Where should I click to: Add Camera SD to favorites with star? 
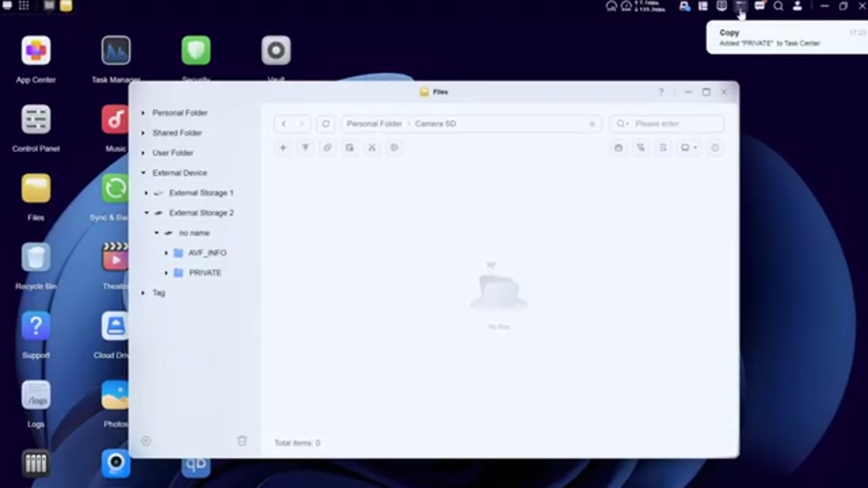tap(592, 124)
